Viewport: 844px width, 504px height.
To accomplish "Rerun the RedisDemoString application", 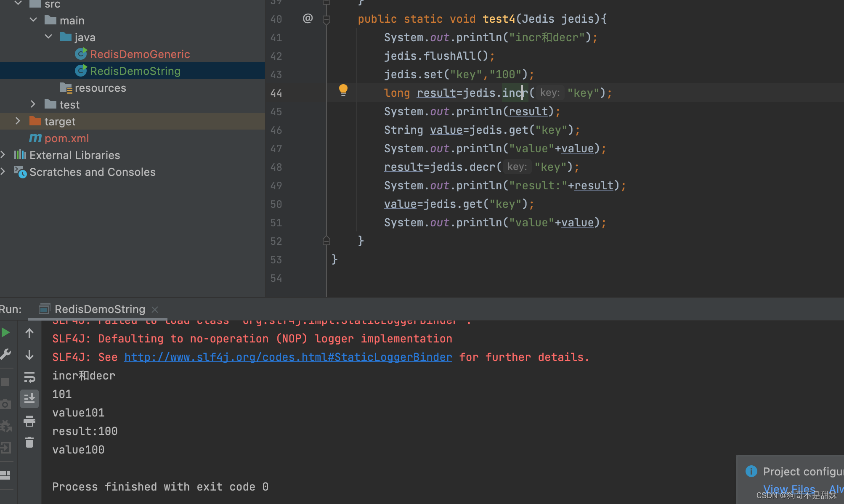I will (x=6, y=332).
